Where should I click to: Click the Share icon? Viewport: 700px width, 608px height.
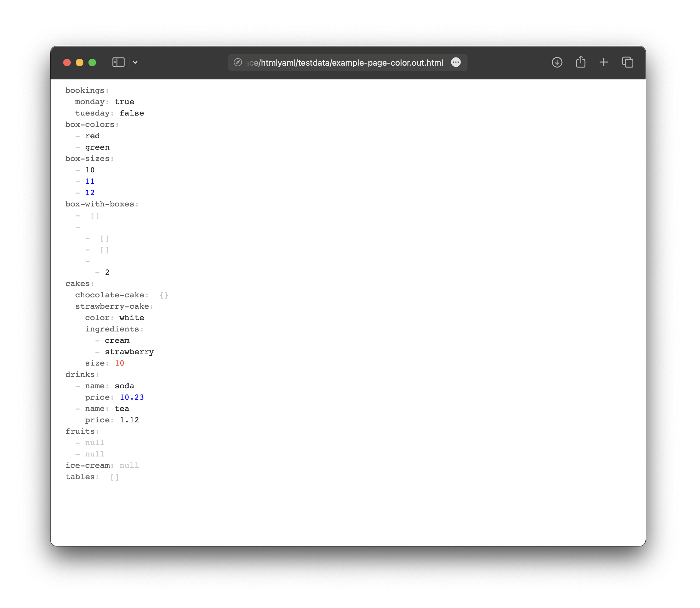tap(581, 63)
